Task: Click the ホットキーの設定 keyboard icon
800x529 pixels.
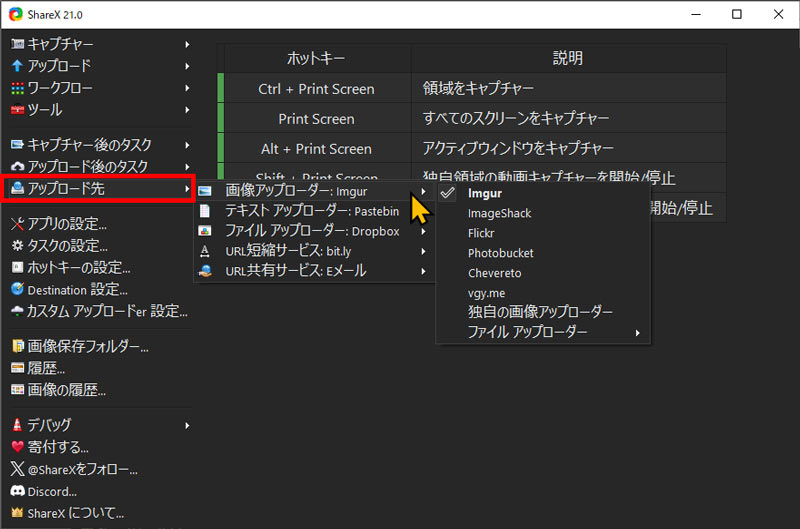Action: pyautogui.click(x=17, y=267)
